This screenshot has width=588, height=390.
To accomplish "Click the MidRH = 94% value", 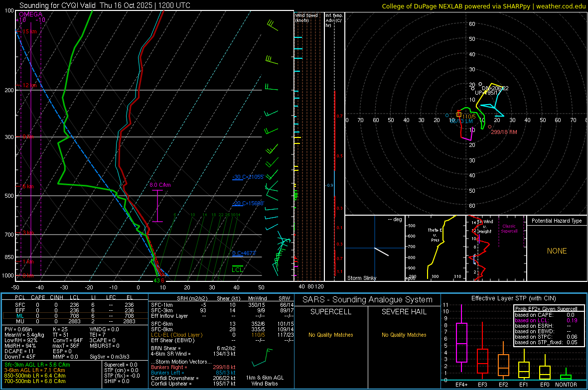I will pos(20,346).
